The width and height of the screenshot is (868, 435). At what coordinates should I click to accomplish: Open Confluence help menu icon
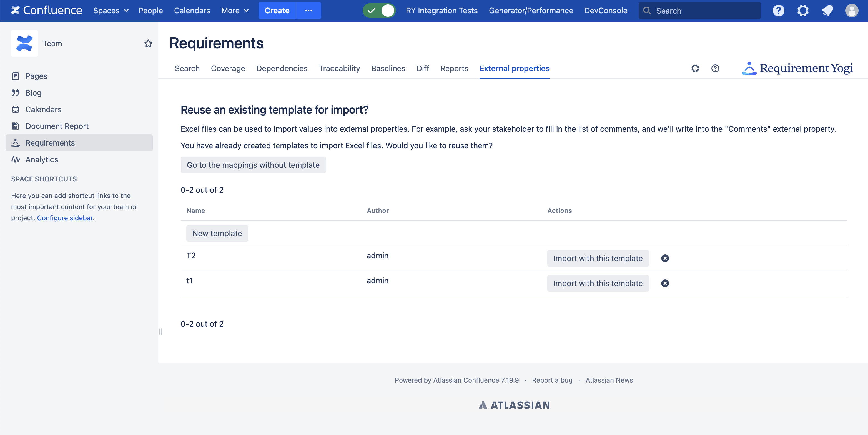click(778, 11)
